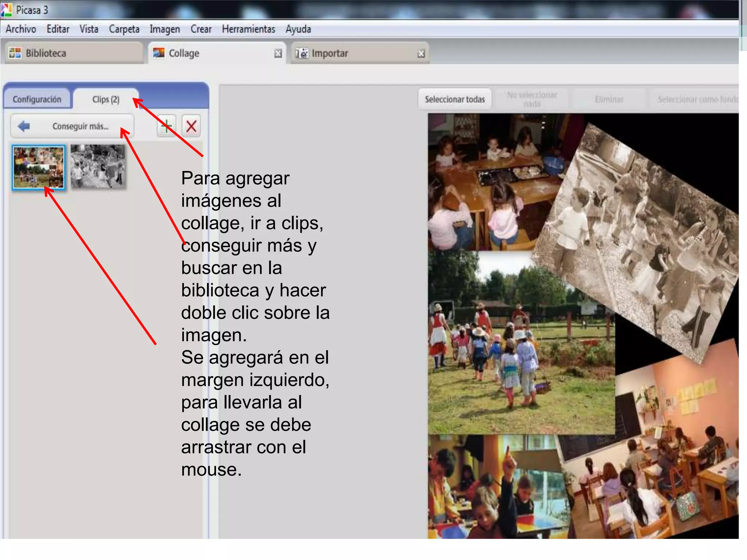Viewport: 747px width, 560px height.
Task: Close the Collage tab
Action: click(x=278, y=54)
